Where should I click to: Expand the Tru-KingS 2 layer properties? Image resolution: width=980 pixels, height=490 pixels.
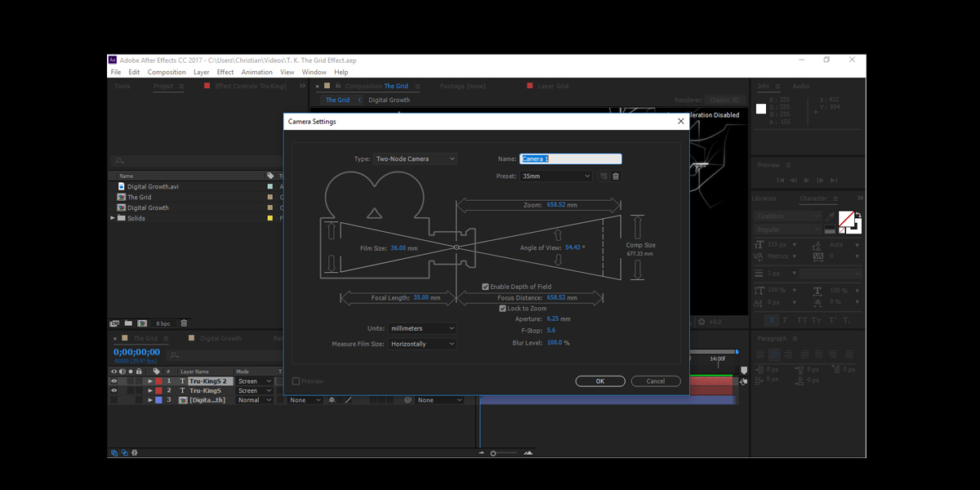[x=149, y=381]
